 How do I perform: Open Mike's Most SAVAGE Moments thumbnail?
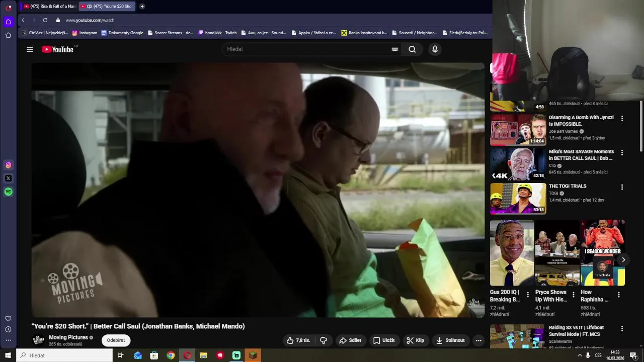pyautogui.click(x=518, y=164)
